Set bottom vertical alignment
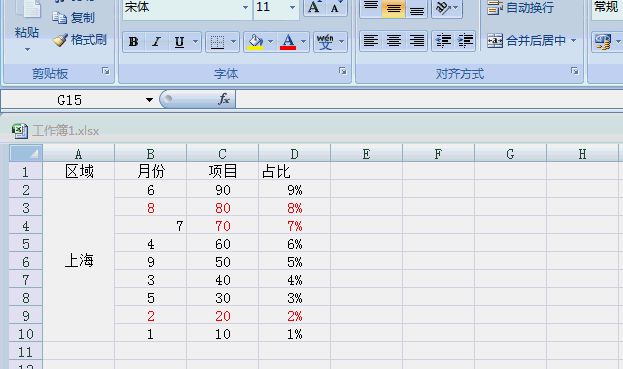Image resolution: width=623 pixels, height=369 pixels. point(416,8)
